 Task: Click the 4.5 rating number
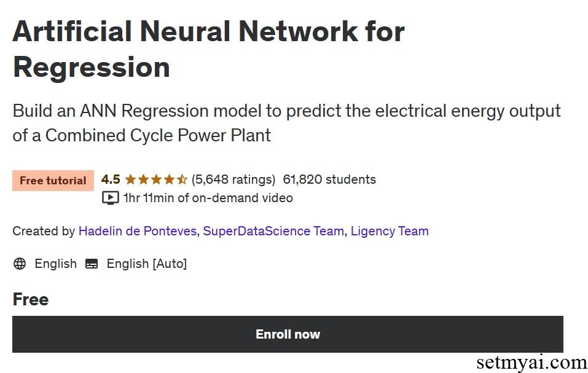111,179
